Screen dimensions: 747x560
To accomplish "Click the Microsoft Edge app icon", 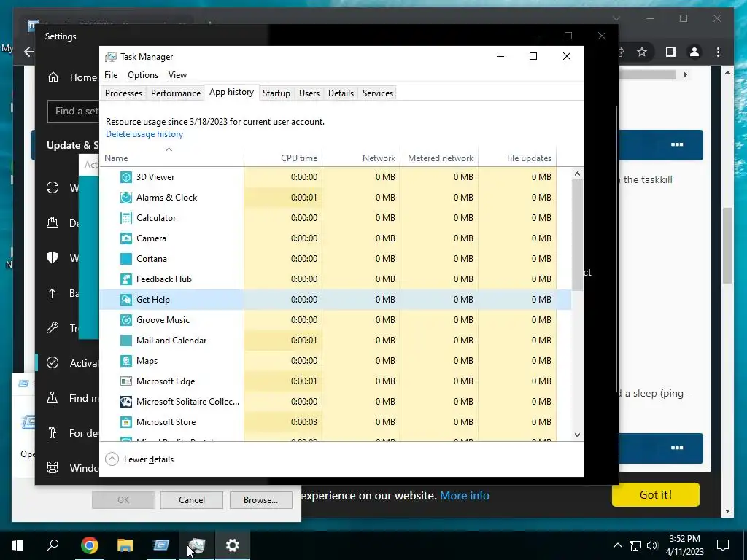I will click(125, 381).
